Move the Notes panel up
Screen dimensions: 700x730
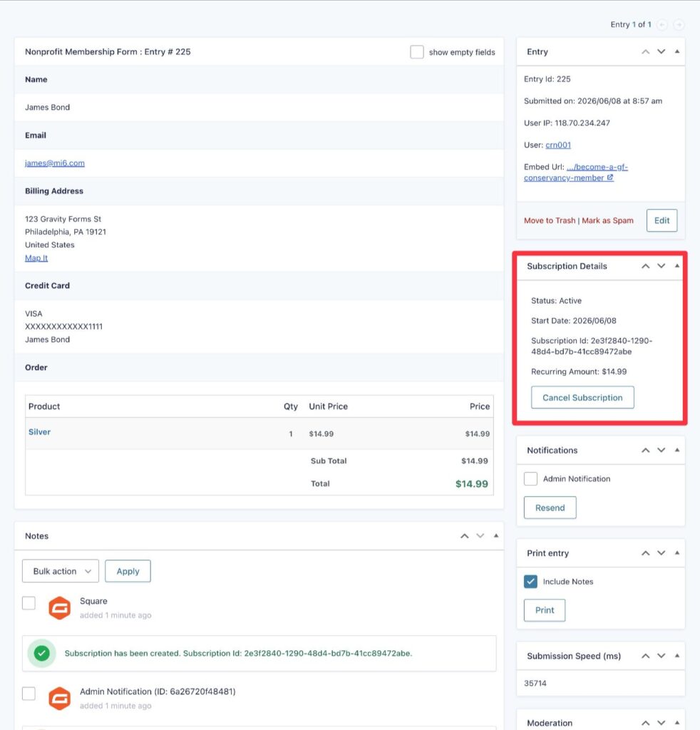[465, 536]
